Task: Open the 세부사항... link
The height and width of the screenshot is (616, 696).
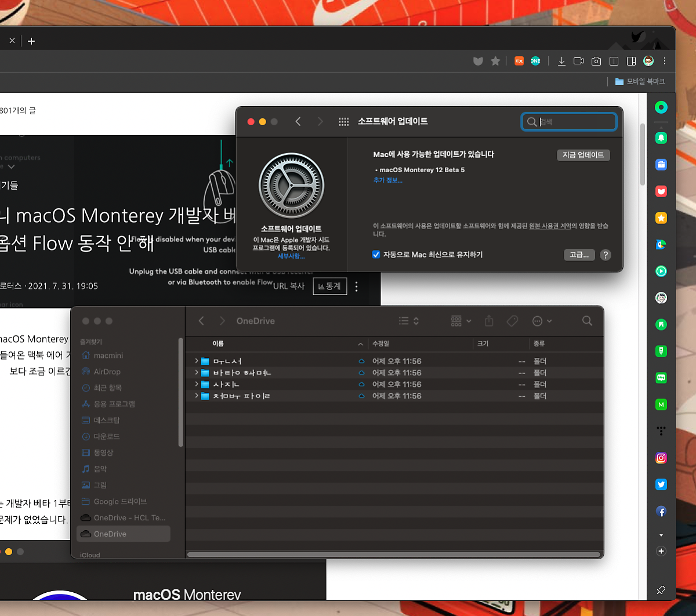Action: [x=291, y=256]
